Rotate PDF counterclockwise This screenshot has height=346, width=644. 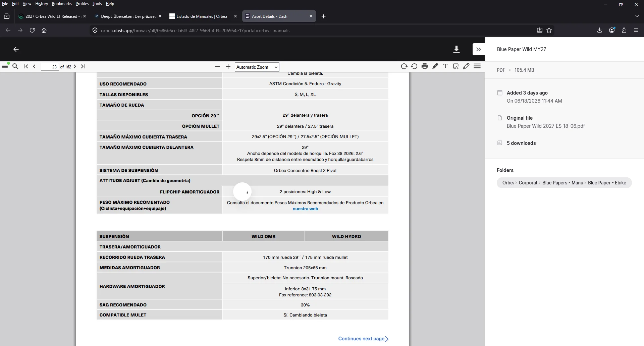point(414,66)
